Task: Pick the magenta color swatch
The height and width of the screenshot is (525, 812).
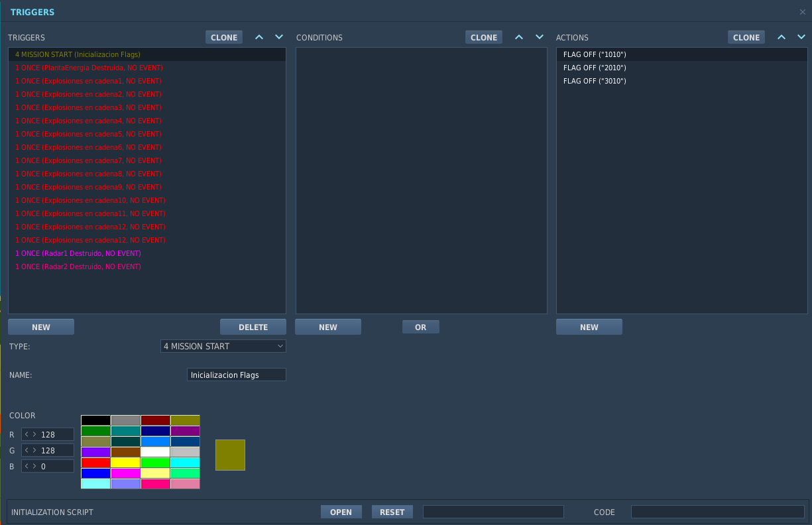Action: click(125, 473)
